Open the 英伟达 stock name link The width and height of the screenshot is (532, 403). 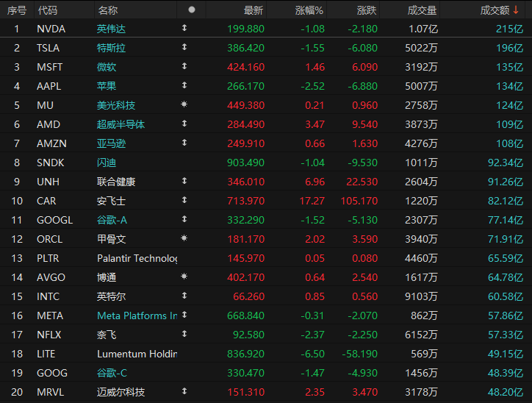(111, 29)
